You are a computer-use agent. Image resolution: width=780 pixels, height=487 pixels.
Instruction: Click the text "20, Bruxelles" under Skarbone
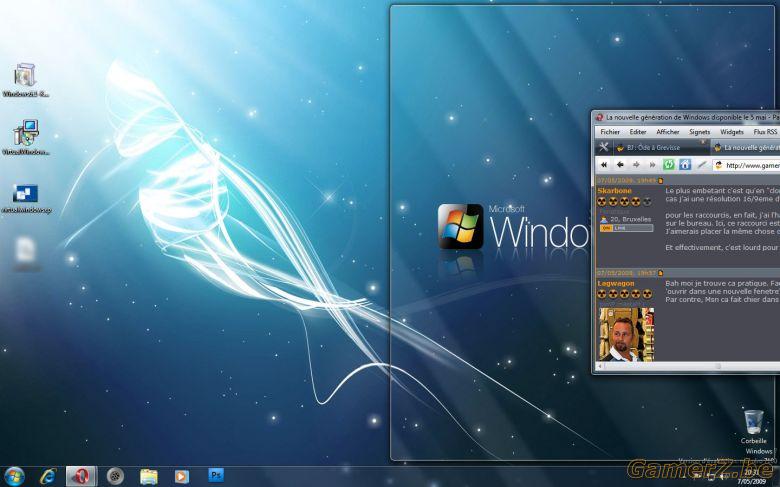pos(630,219)
